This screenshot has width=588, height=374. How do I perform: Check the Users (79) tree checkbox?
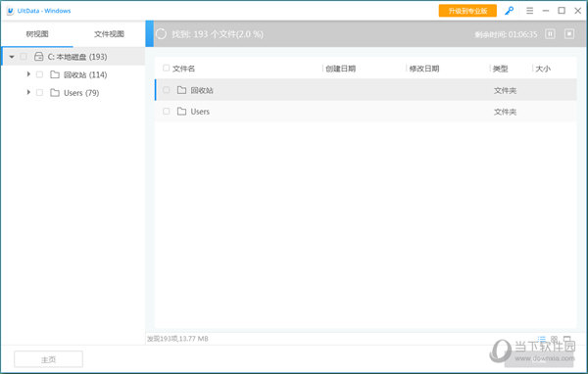[x=39, y=93]
